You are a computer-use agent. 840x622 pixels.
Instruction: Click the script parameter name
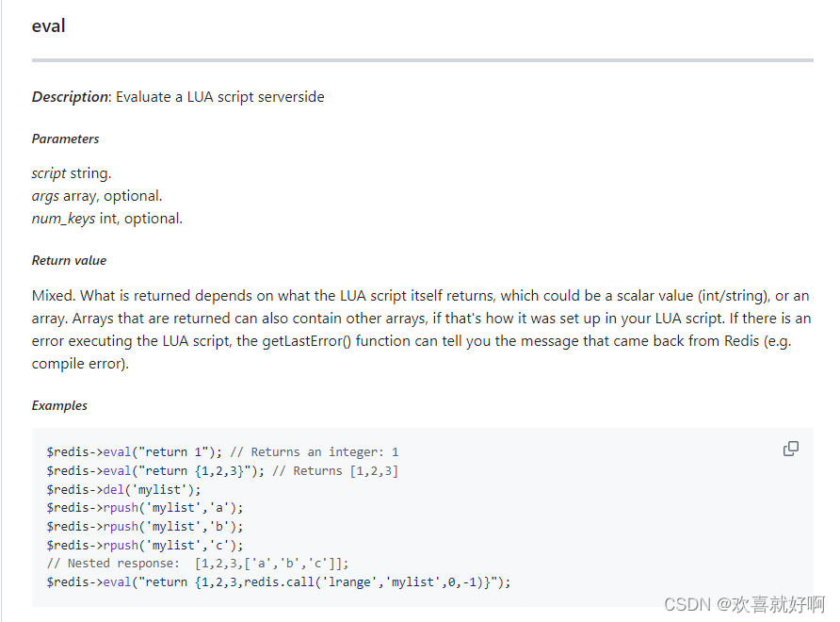pos(49,173)
